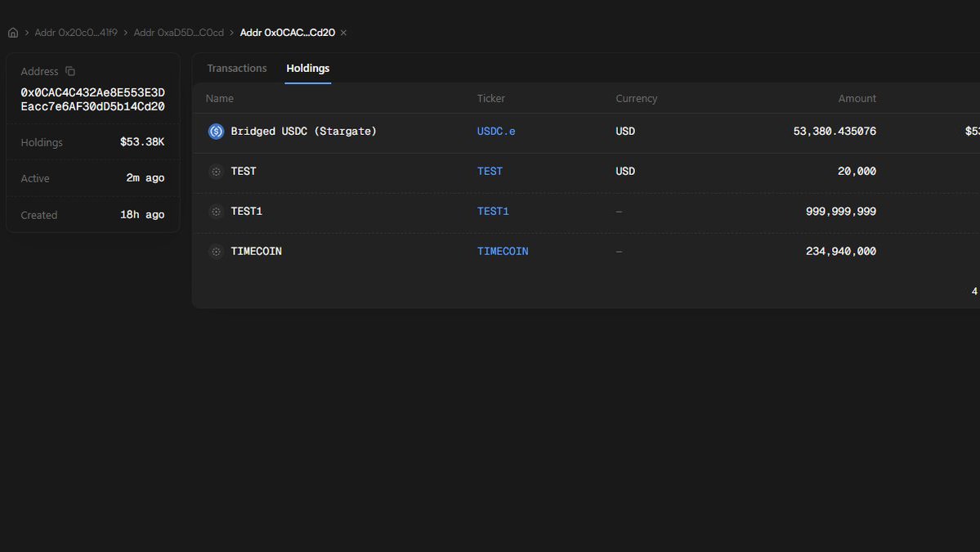
Task: Open the TIMECOIN ticker link
Action: point(503,251)
